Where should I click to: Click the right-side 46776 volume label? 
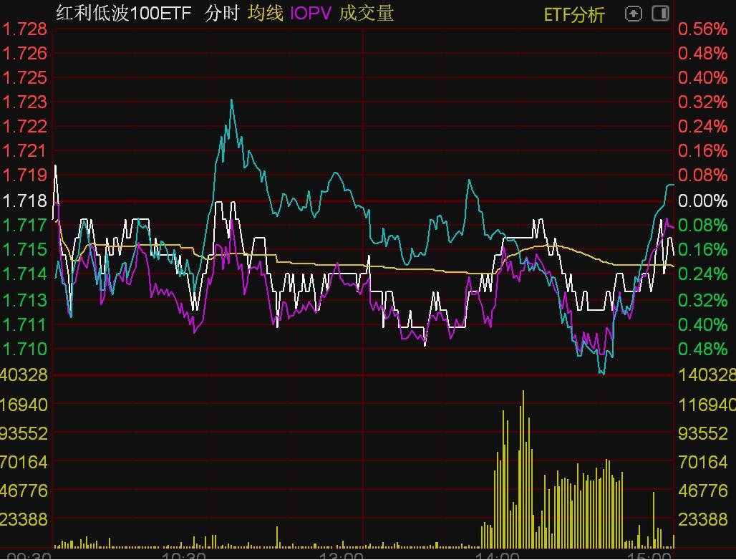(702, 491)
